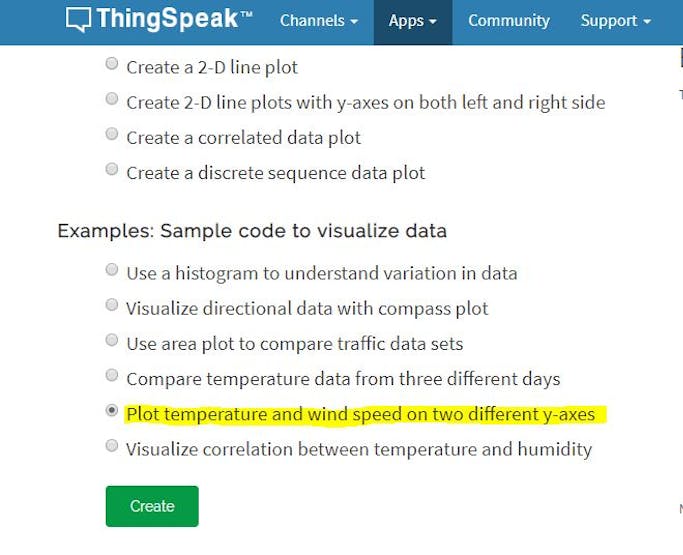Image resolution: width=683 pixels, height=555 pixels.
Task: Select the 'Create a 2-D line plot' radio button
Action: (x=112, y=65)
